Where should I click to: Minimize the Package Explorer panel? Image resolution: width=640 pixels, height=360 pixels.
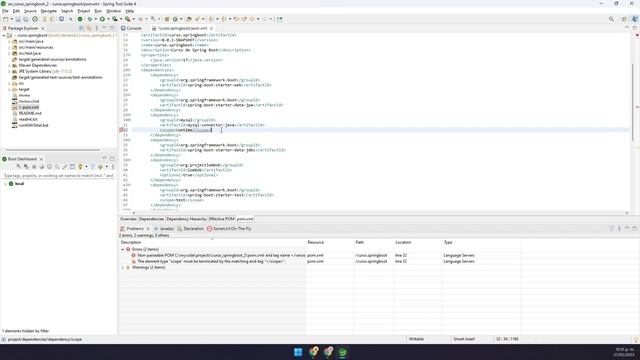point(104,28)
